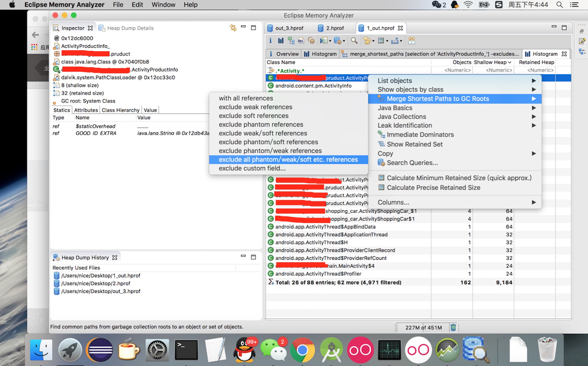Select Show Retained Set menu item

455,144
